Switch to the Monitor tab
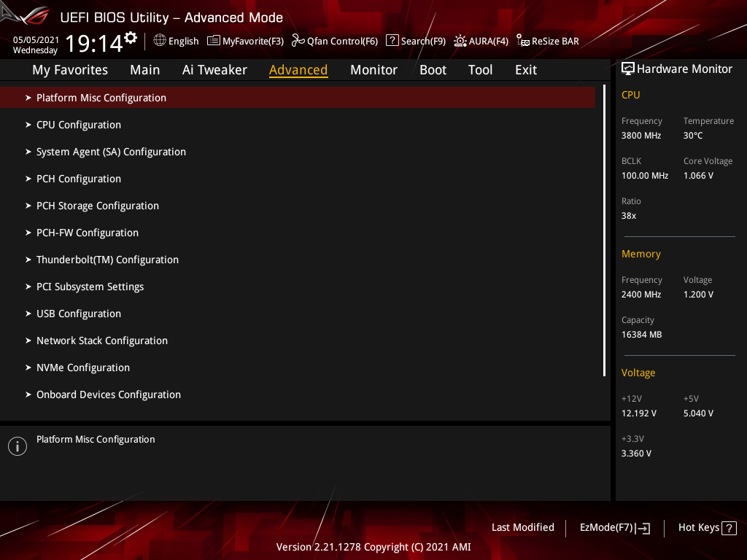The width and height of the screenshot is (747, 560). pos(373,70)
